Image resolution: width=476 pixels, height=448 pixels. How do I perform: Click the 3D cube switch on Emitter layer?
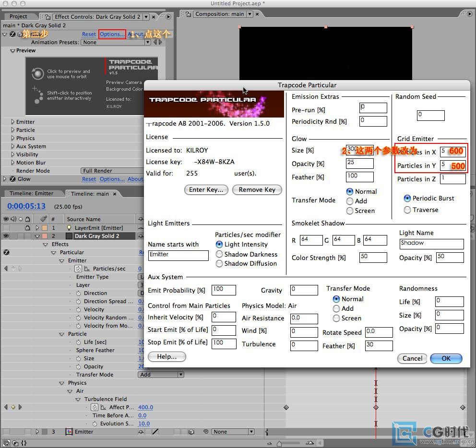[191, 432]
